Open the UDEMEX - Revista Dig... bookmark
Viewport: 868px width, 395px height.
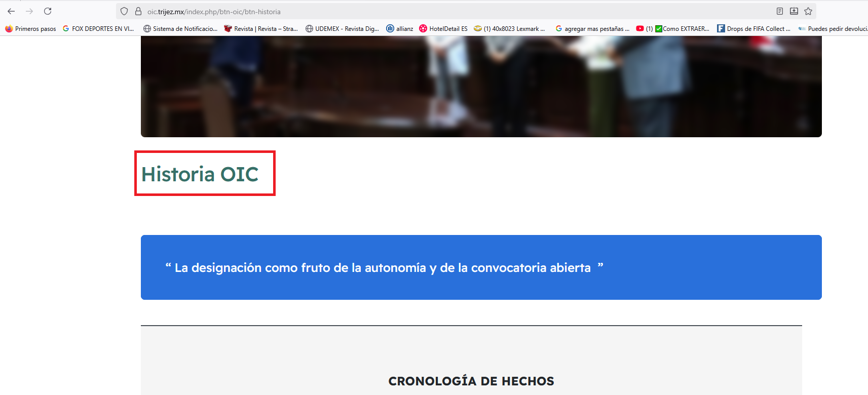tap(342, 29)
